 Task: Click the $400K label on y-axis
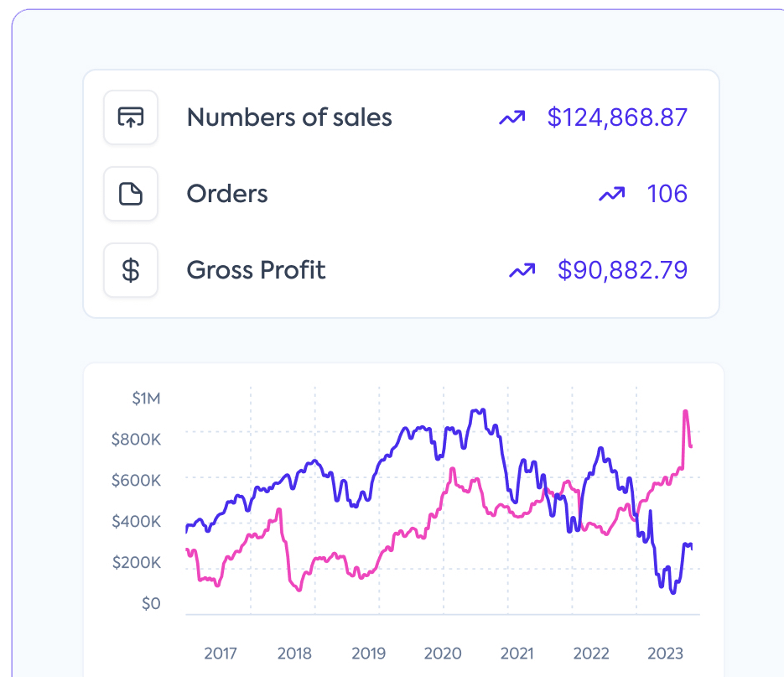(136, 522)
